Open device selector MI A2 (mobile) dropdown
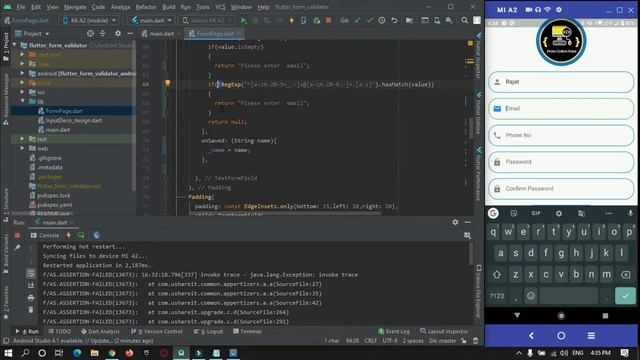Screen dimensions: 640x360 click(x=89, y=20)
